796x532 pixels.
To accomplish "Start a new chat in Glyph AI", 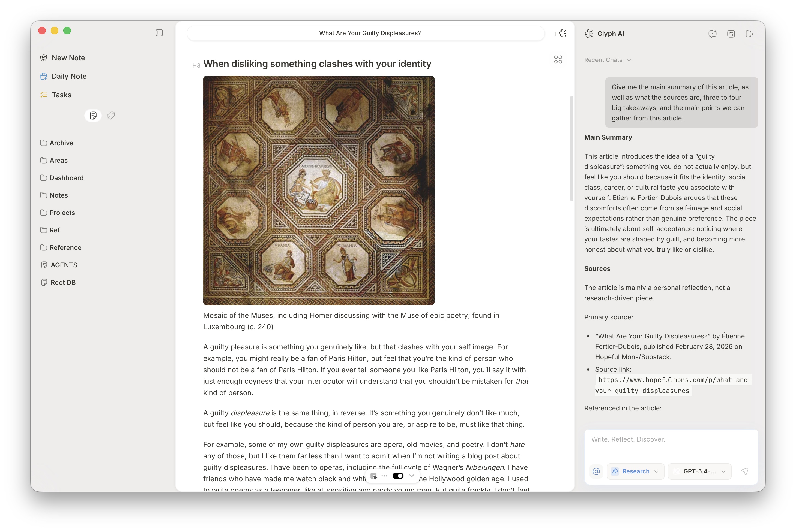I will pyautogui.click(x=712, y=34).
